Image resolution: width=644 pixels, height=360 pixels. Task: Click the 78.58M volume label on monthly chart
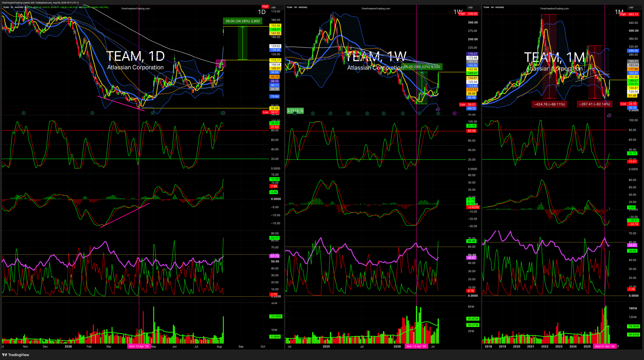pos(634,326)
